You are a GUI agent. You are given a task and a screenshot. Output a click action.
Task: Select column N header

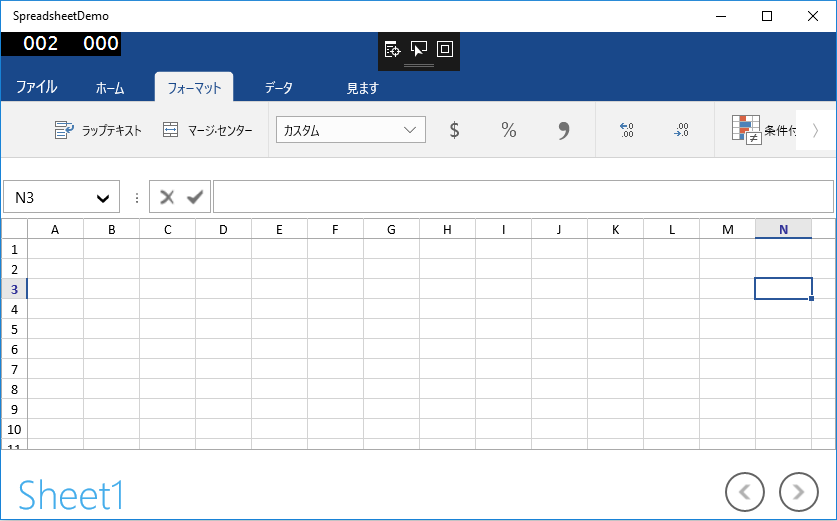pyautogui.click(x=784, y=230)
